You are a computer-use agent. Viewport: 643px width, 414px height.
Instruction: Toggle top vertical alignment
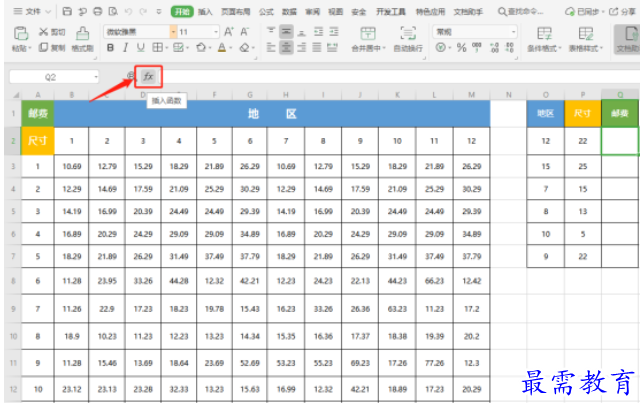271,32
